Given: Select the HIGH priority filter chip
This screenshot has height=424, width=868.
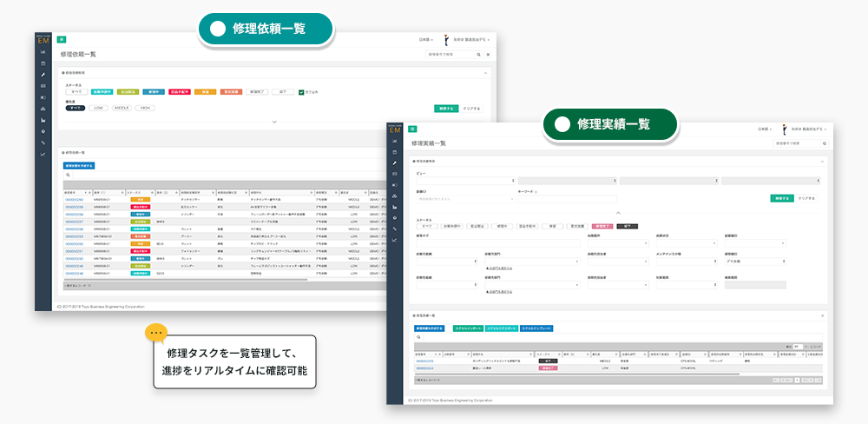Looking at the screenshot, I should [x=145, y=108].
